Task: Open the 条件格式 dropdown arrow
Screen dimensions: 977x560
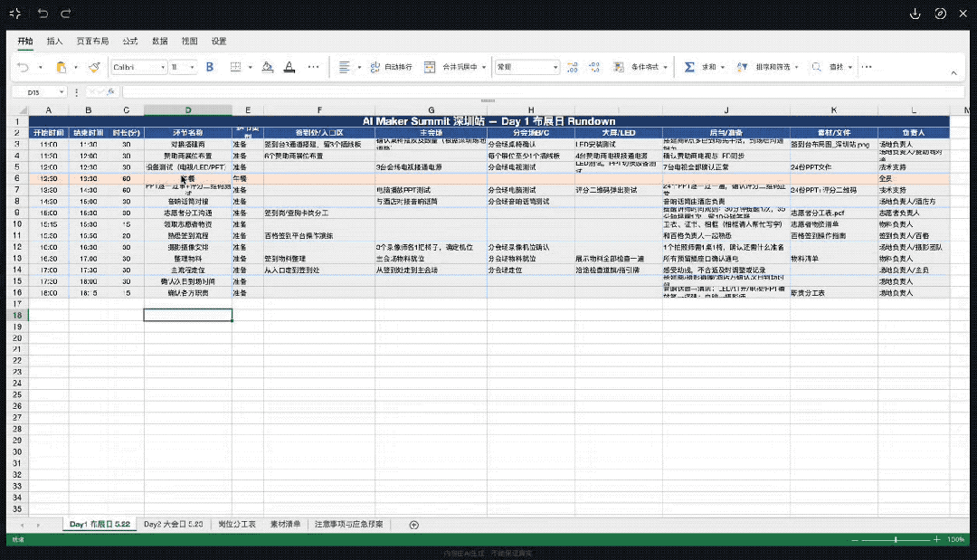Action: tap(665, 67)
